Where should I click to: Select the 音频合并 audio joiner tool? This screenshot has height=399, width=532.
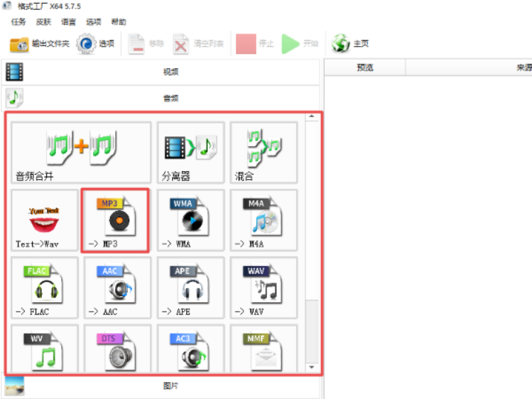81,153
